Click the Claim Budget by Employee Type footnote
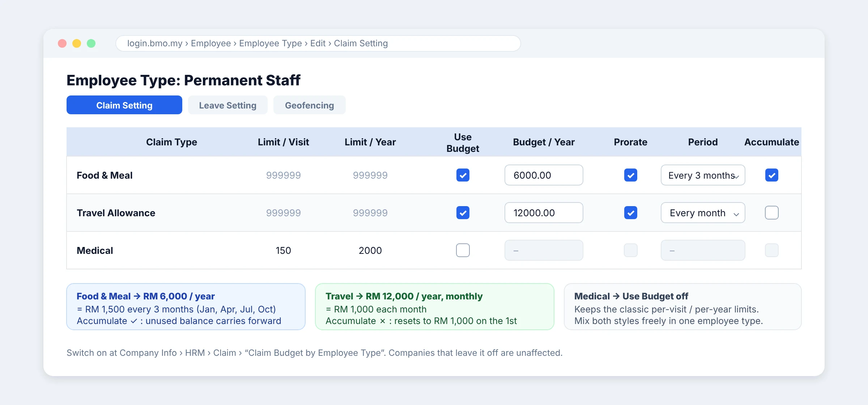 pos(314,353)
